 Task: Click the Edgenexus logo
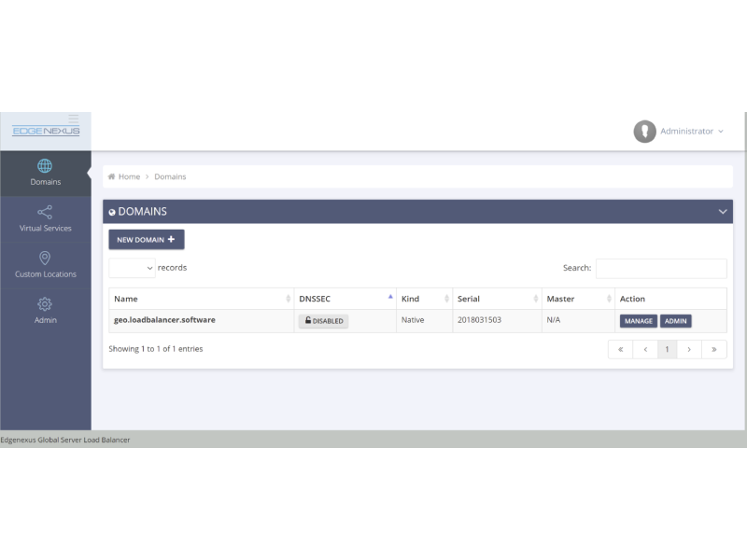(46, 131)
